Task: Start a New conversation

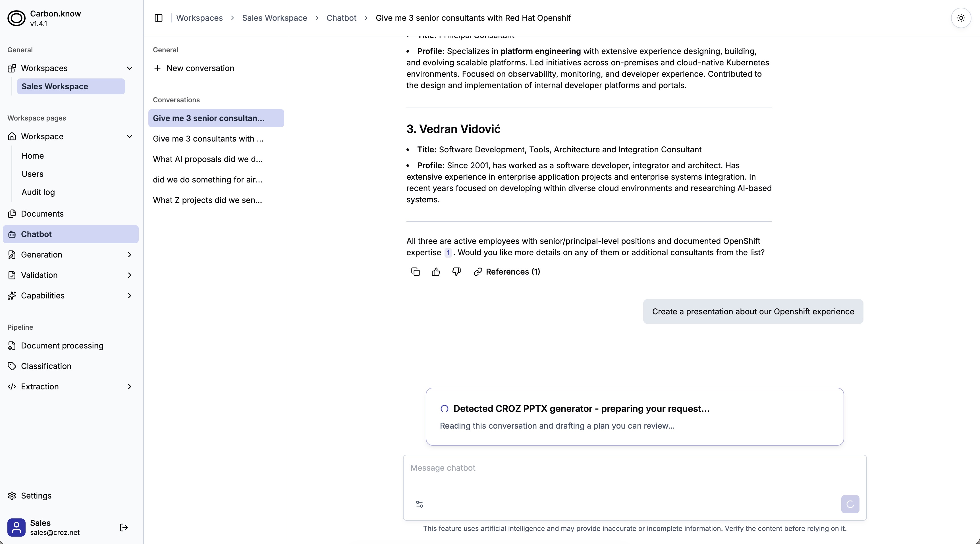Action: [216, 68]
